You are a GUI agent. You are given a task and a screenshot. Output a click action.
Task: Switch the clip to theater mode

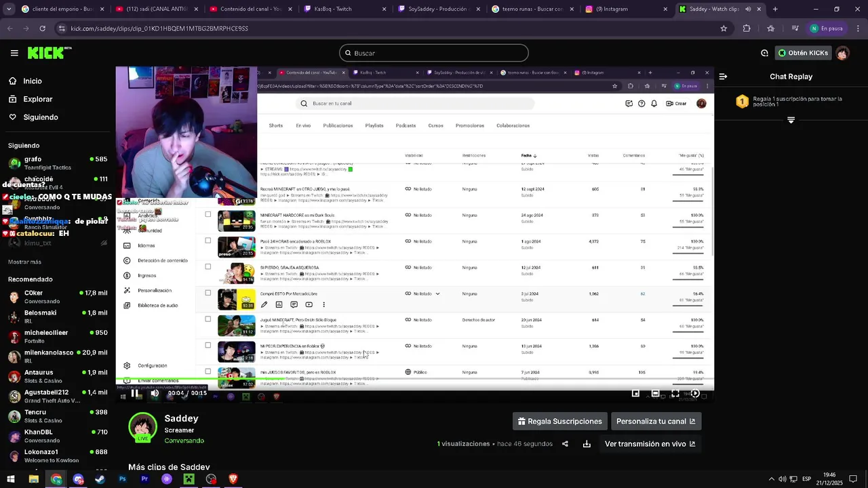coord(655,393)
